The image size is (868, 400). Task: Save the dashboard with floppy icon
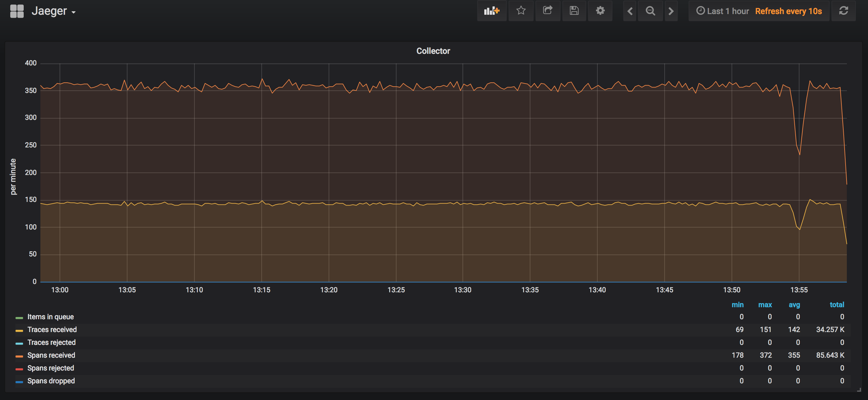pyautogui.click(x=574, y=11)
